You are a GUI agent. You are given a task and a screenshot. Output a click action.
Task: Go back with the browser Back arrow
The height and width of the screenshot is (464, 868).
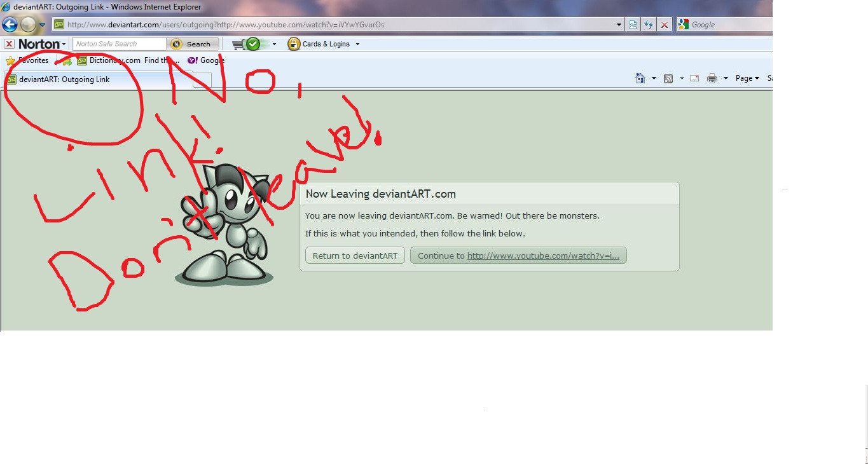coord(10,25)
